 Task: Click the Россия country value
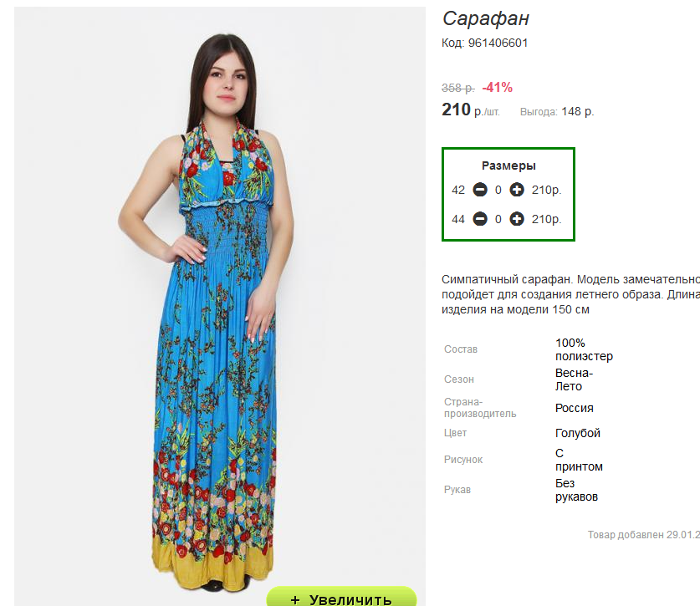[x=574, y=408]
